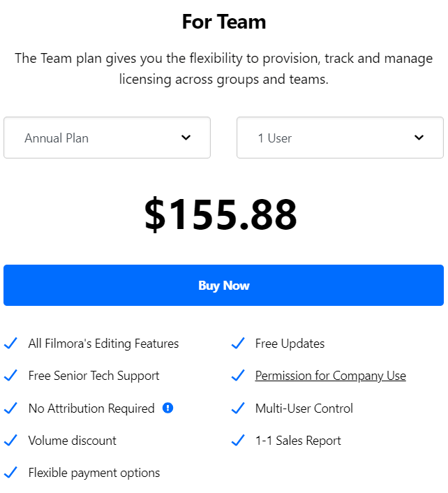Click the Team plan description paragraph

(x=223, y=68)
